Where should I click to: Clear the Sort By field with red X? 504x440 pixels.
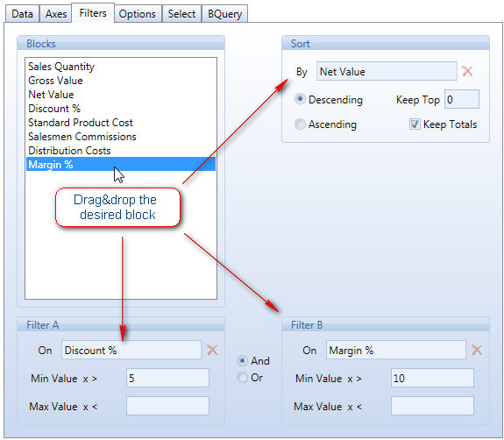coord(467,71)
